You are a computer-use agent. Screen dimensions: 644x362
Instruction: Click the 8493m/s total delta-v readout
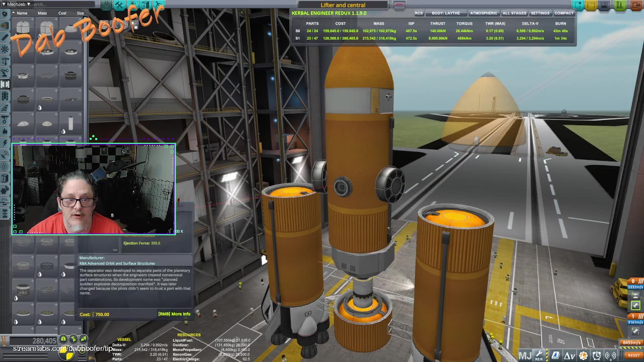pyautogui.click(x=632, y=343)
